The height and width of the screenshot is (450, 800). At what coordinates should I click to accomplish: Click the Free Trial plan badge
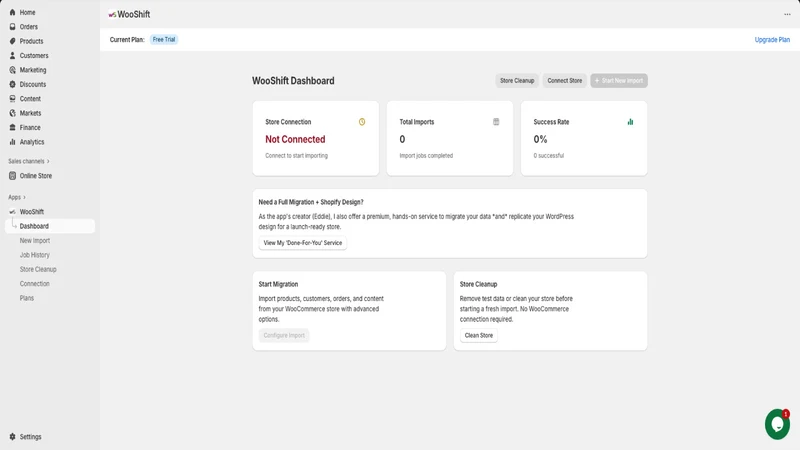click(x=164, y=39)
